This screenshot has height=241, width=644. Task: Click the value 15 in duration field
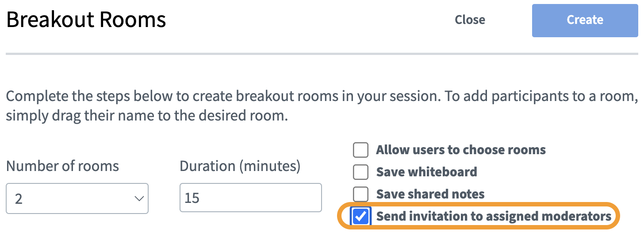click(x=192, y=198)
